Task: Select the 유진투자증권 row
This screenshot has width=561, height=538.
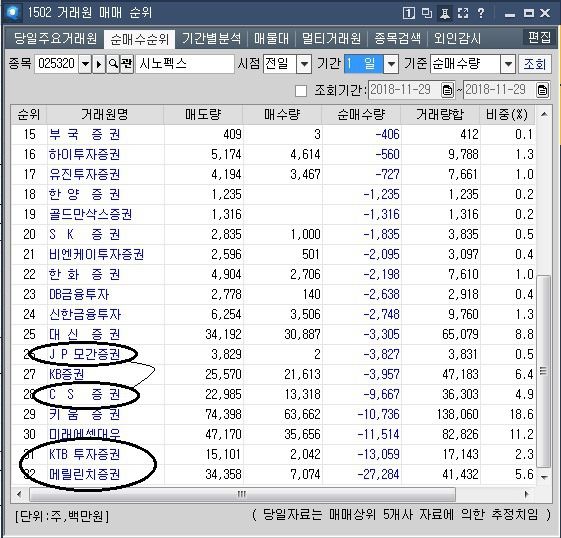Action: click(273, 175)
